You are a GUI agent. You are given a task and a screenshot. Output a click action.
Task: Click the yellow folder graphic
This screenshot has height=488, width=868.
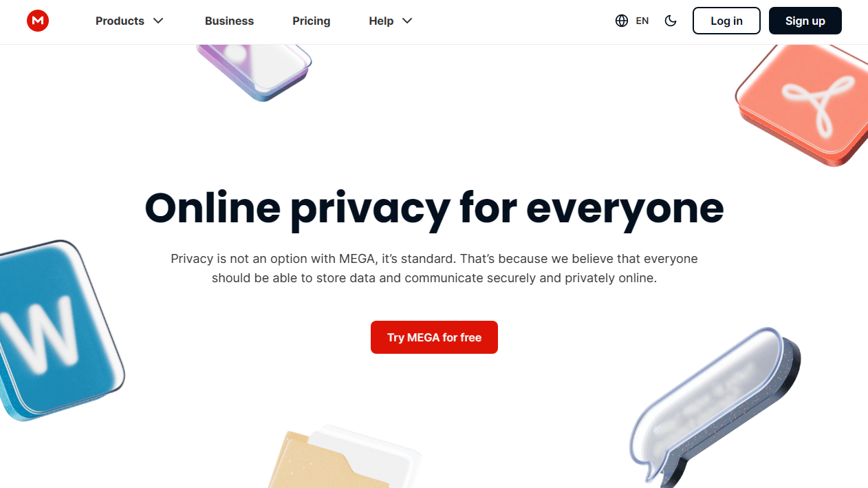tap(344, 458)
